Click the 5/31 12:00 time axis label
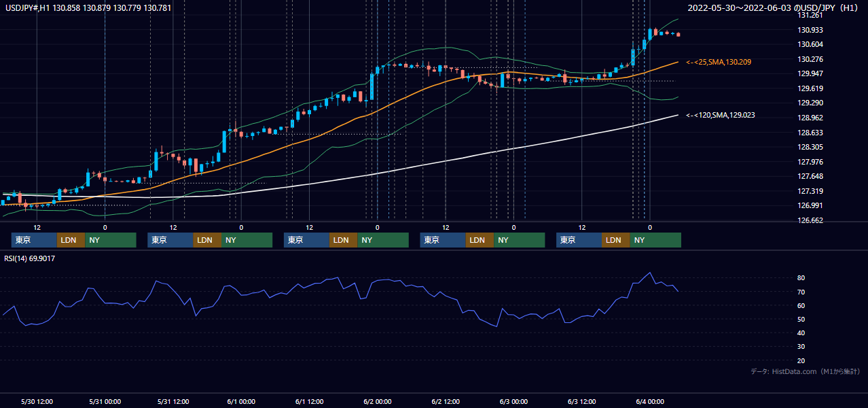Screen dimensions: 868x408 pos(173,401)
